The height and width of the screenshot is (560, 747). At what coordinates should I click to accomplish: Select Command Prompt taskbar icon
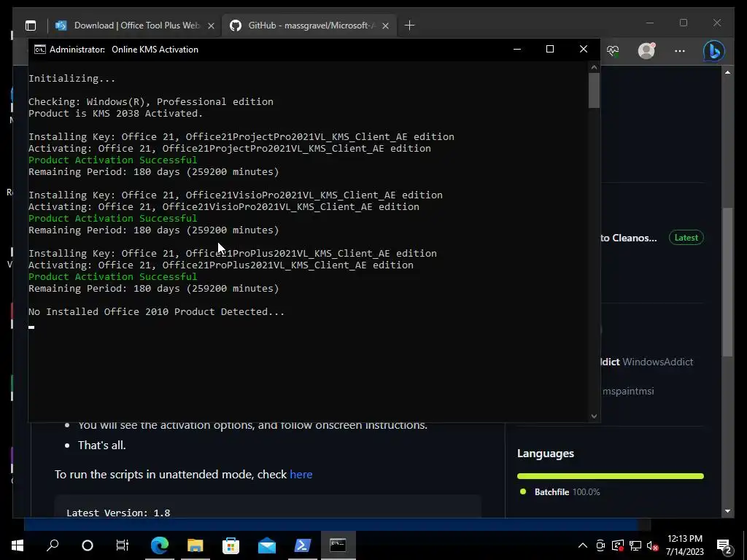pos(338,545)
